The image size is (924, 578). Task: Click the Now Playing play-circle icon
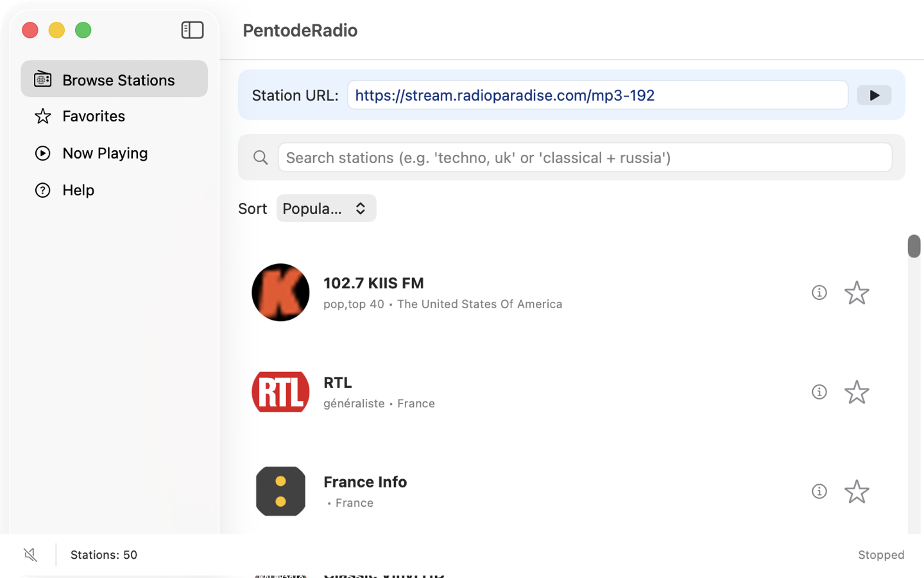point(43,153)
